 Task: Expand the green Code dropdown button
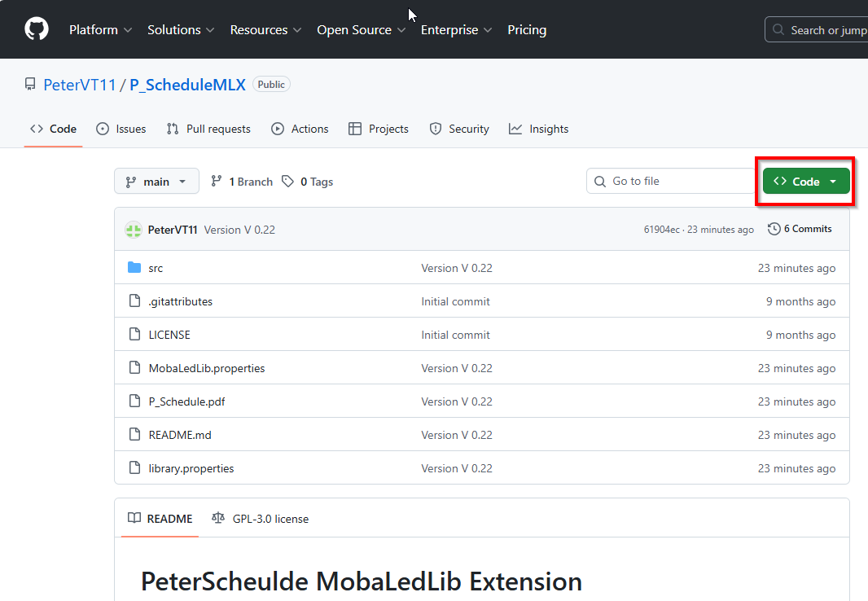805,182
